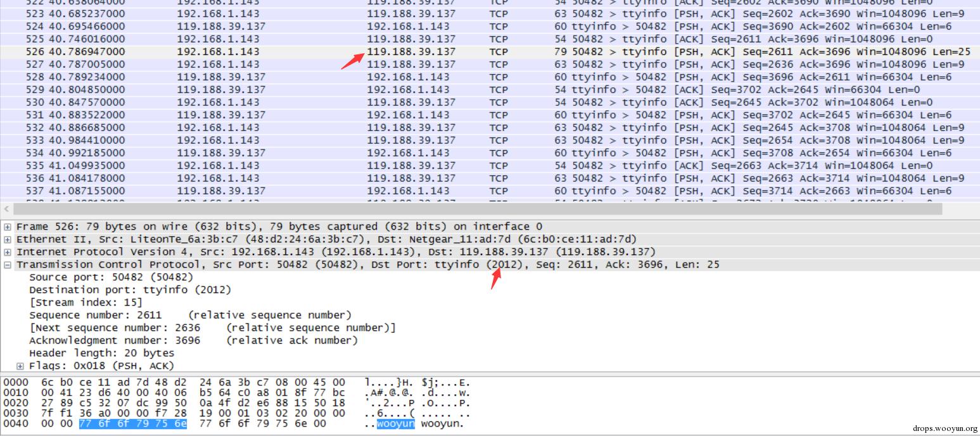Select the Header length 20 bytes line
Screen dimensions: 980x436
(x=101, y=353)
